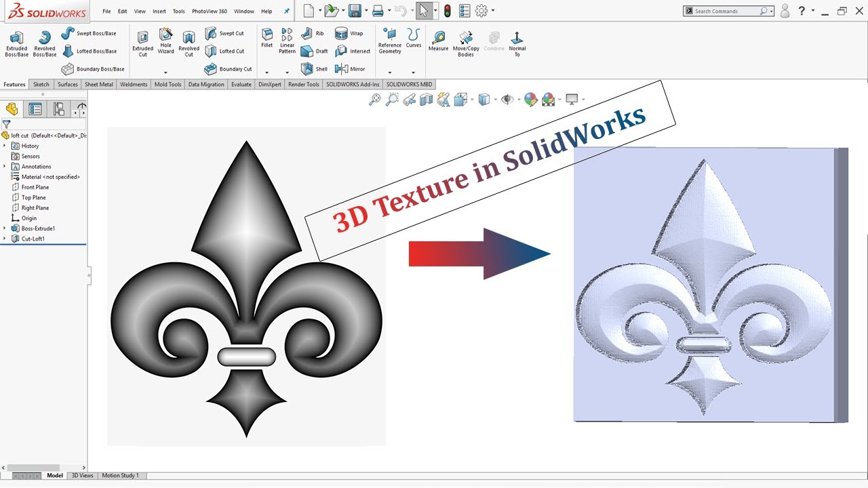Click the New document icon
The height and width of the screenshot is (488, 868).
coord(309,11)
